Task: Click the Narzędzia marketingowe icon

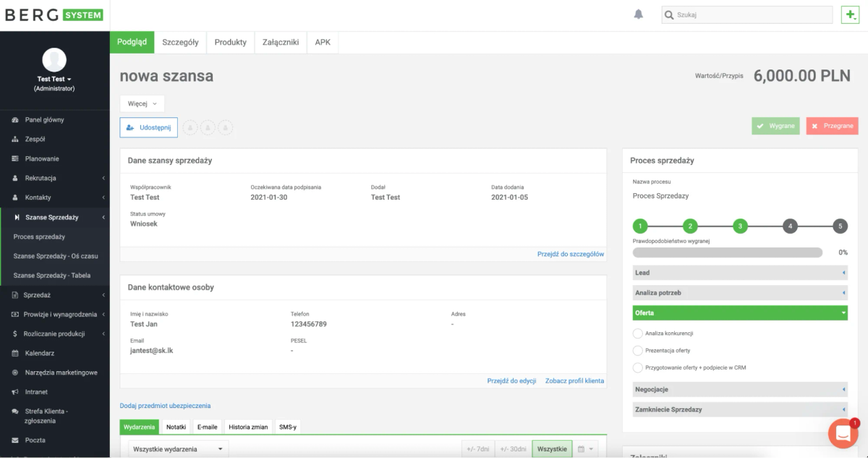Action: tap(15, 373)
